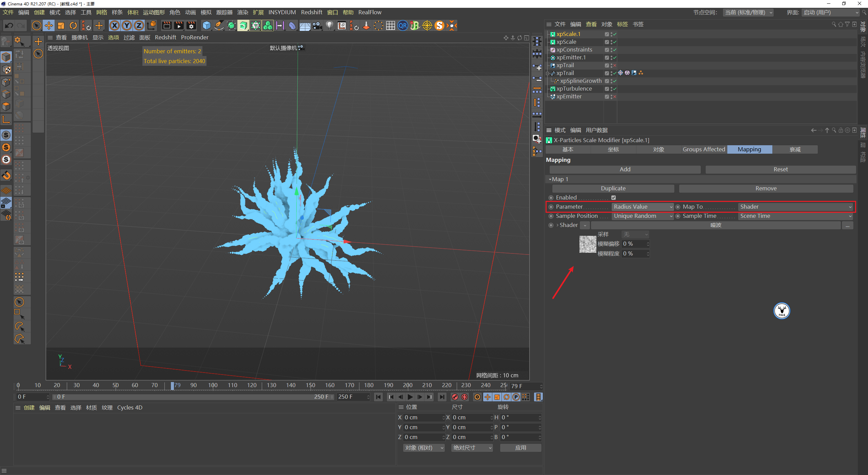
Task: Open the 界面 layout dropdown
Action: [x=830, y=13]
